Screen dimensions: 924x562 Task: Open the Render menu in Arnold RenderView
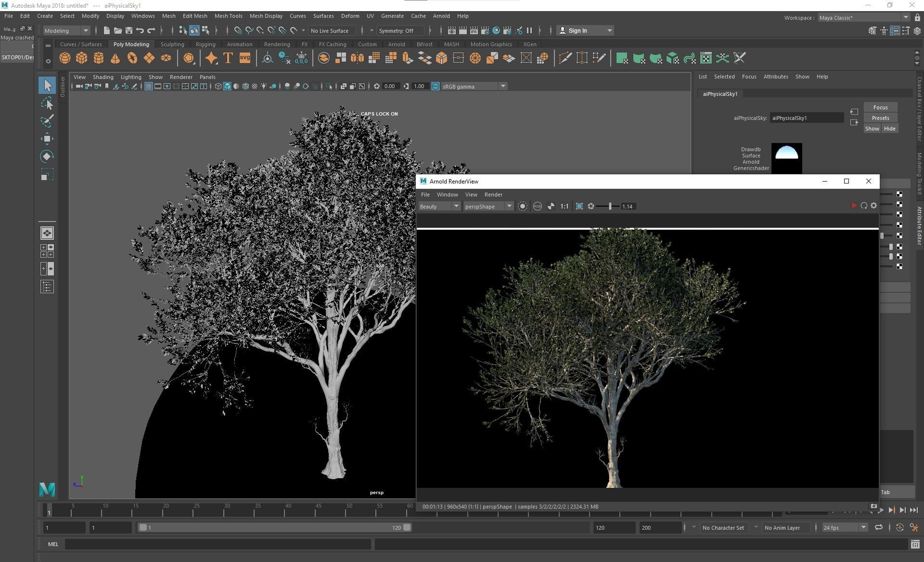[493, 195]
